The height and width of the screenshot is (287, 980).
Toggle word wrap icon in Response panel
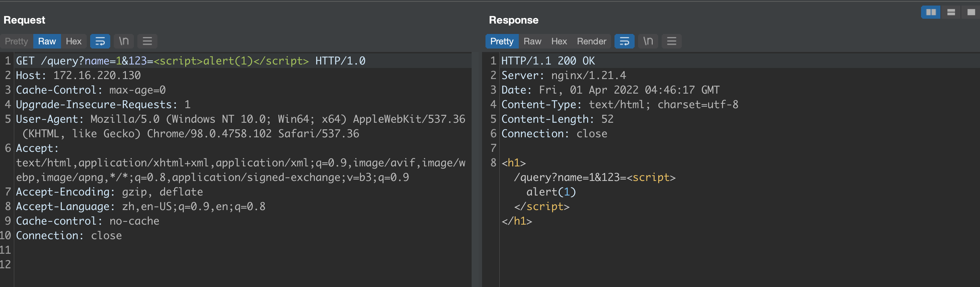point(624,41)
